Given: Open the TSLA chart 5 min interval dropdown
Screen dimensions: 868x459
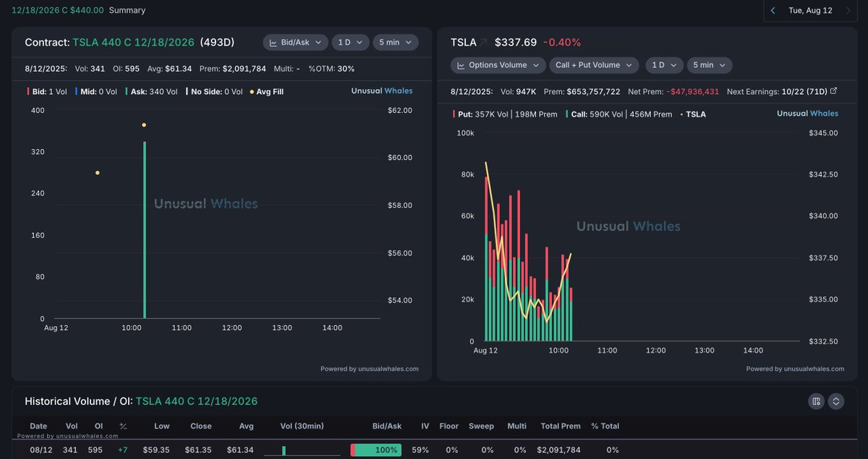Looking at the screenshot, I should [x=709, y=65].
